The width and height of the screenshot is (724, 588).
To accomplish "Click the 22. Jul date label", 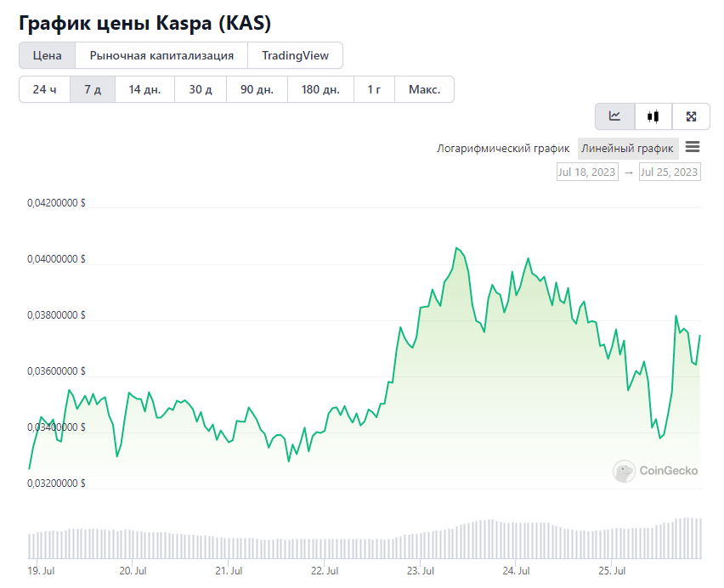I will [325, 571].
